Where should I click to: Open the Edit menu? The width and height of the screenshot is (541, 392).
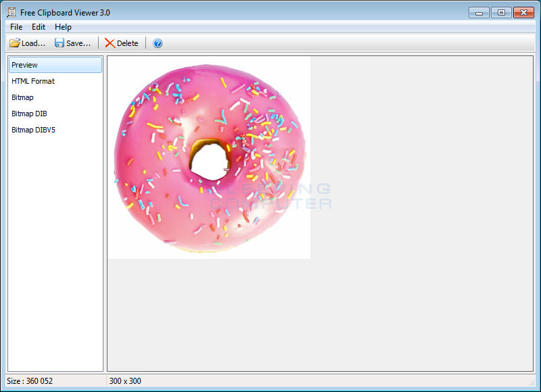coord(39,27)
